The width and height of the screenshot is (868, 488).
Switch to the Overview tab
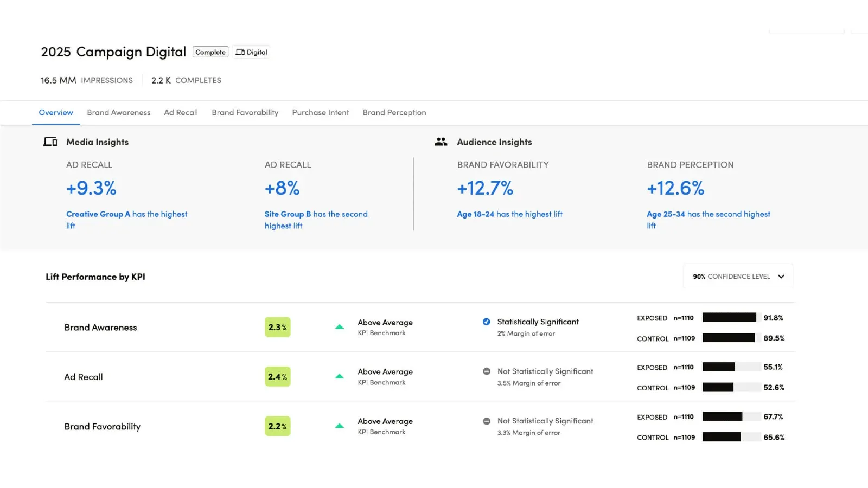click(56, 113)
